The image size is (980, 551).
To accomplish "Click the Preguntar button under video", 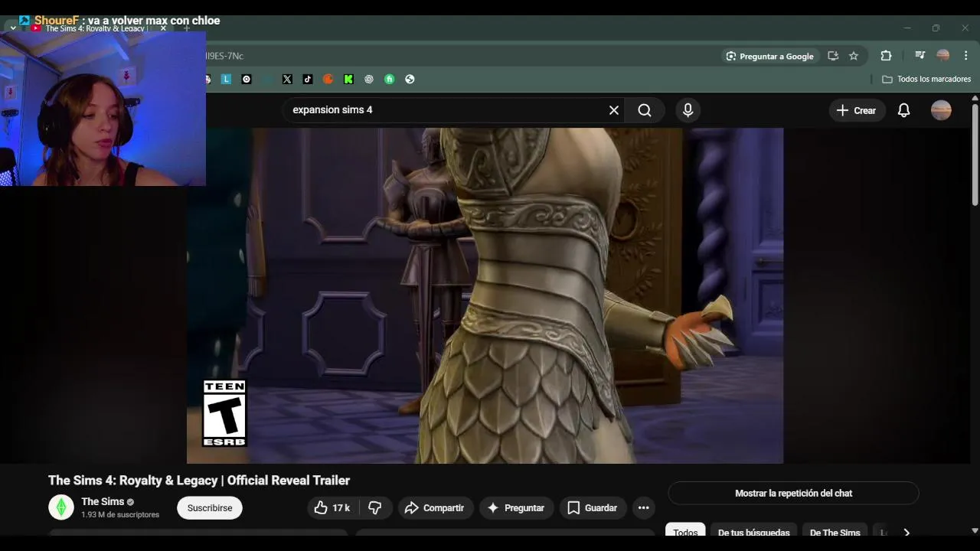I will point(516,508).
